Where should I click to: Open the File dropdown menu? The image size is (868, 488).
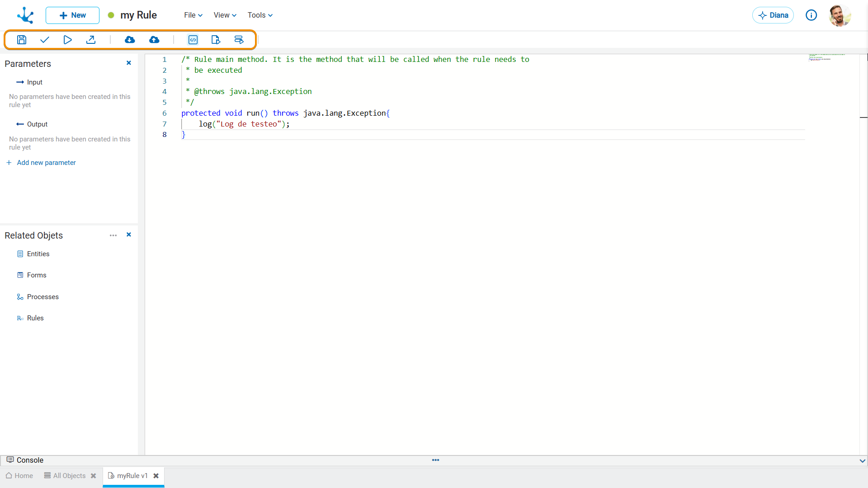tap(193, 15)
